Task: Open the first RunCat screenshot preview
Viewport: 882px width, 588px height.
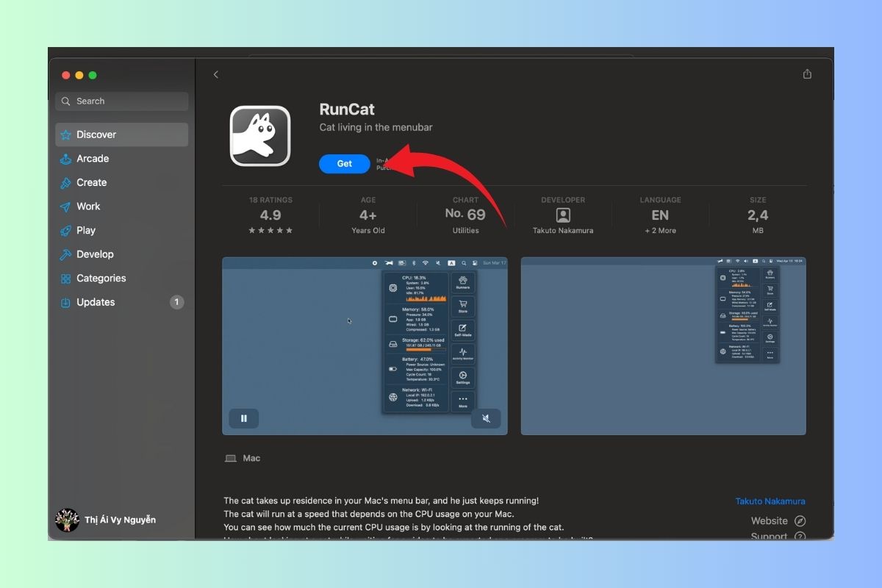Action: [x=365, y=346]
